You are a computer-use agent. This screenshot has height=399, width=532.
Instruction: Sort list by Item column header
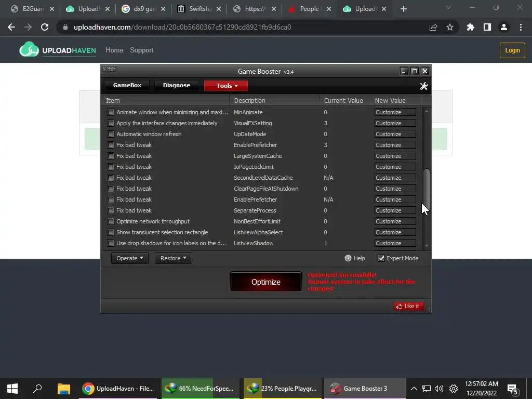tap(165, 100)
